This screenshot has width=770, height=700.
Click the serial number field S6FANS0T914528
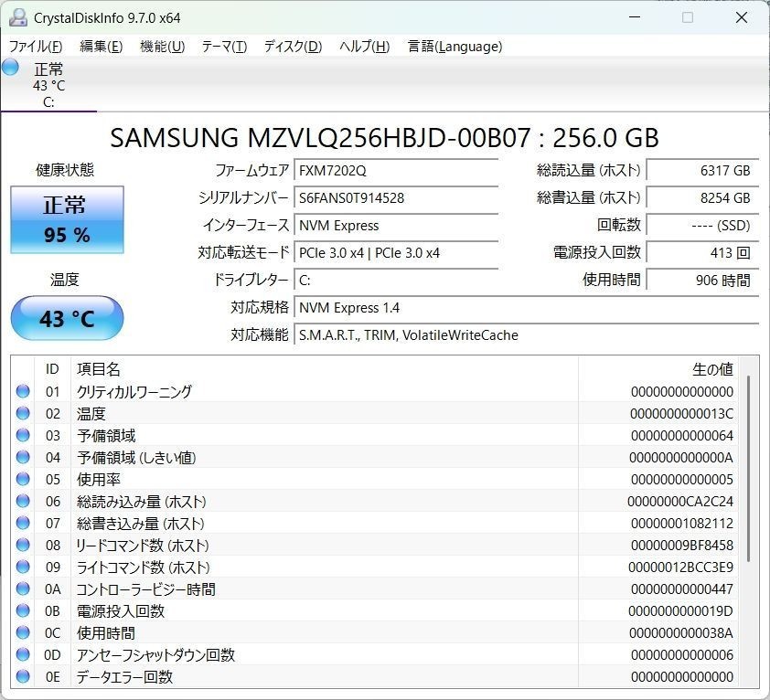(396, 197)
